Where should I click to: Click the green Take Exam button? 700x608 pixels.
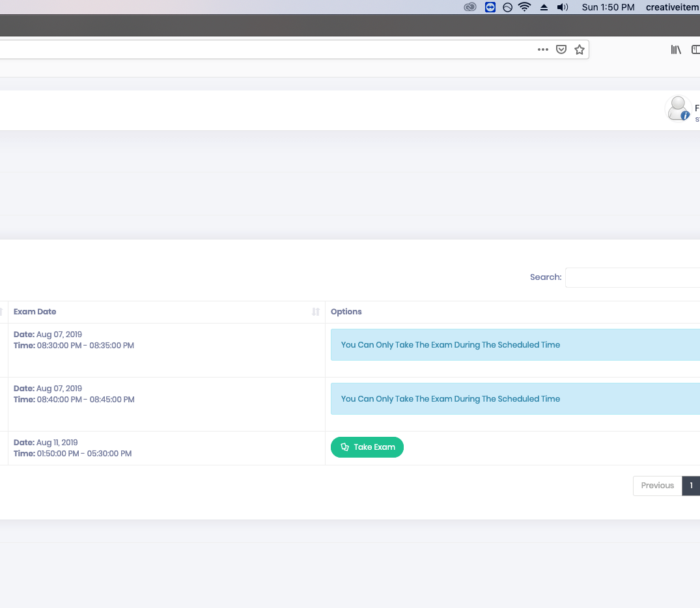367,447
